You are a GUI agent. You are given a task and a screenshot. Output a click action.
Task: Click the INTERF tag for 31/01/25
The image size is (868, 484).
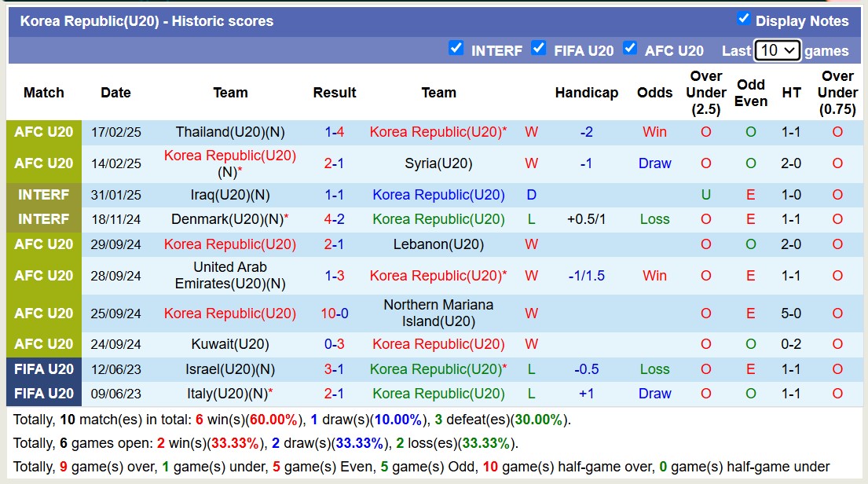click(44, 195)
